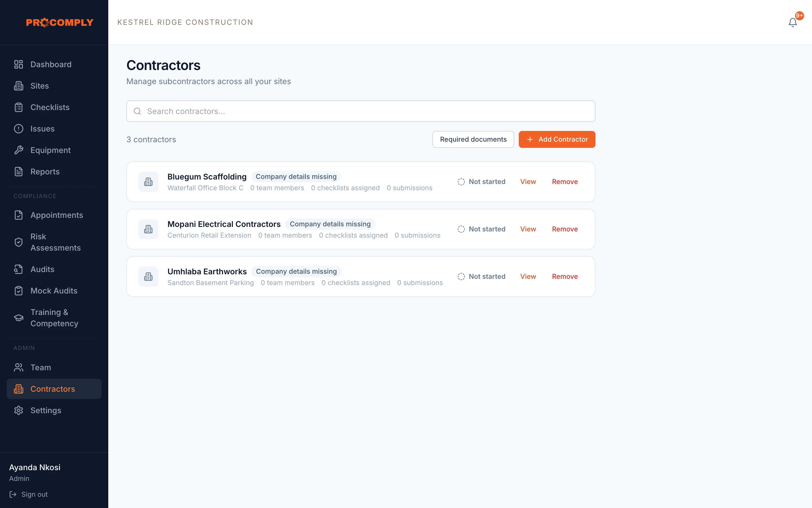Click the Appointments file-check icon
812x508 pixels.
[18, 215]
